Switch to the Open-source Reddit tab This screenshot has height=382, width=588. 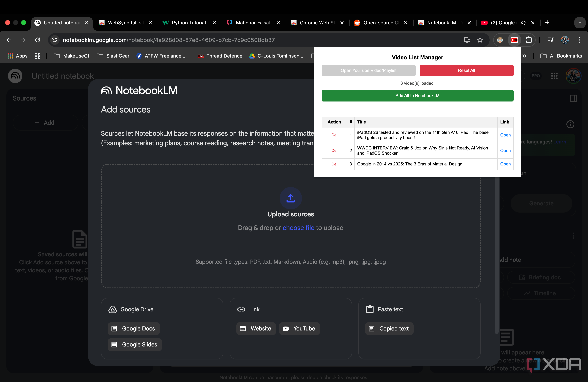coord(381,23)
